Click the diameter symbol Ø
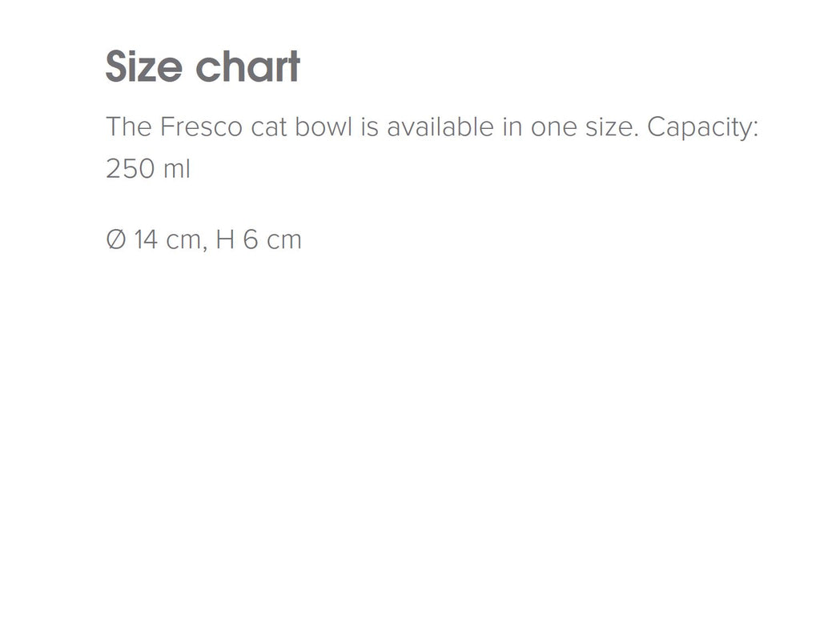This screenshot has height=644, width=820. (x=116, y=239)
